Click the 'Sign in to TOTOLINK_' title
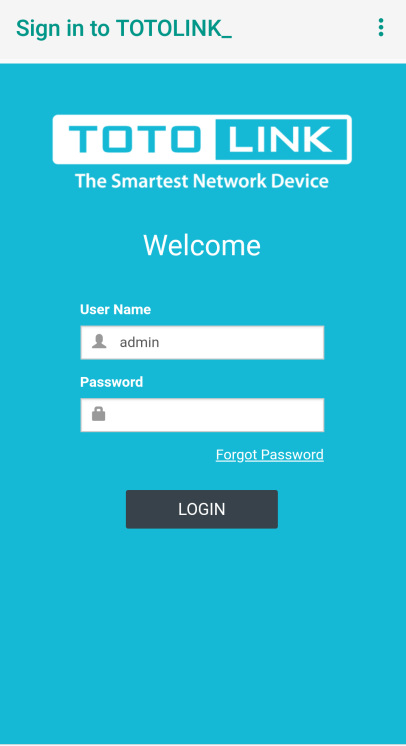 124,29
